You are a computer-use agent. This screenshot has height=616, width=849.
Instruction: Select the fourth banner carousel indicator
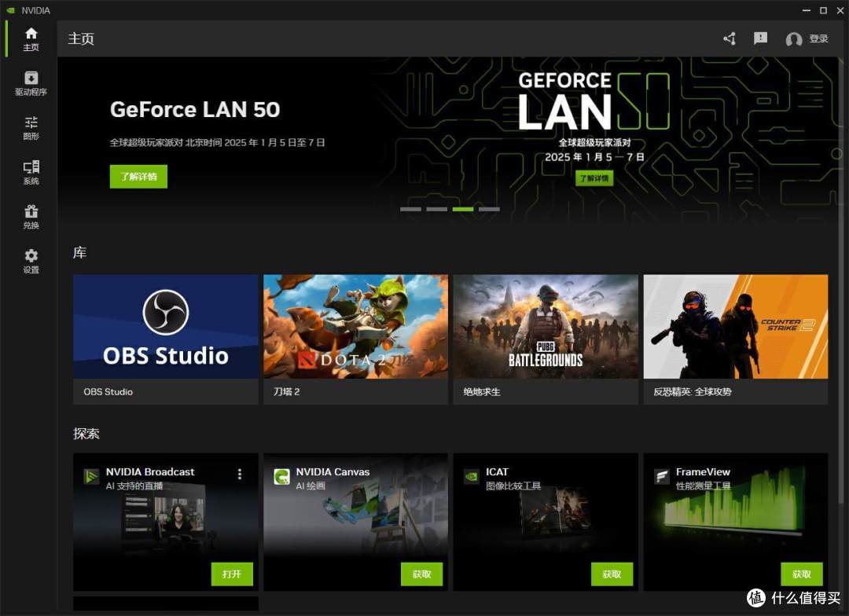(489, 209)
